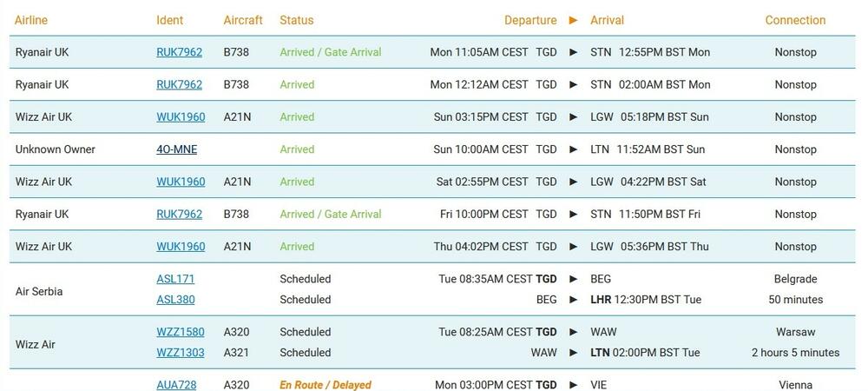Click the arrow icon in the ASL380 row
The width and height of the screenshot is (868, 391).
pyautogui.click(x=573, y=300)
